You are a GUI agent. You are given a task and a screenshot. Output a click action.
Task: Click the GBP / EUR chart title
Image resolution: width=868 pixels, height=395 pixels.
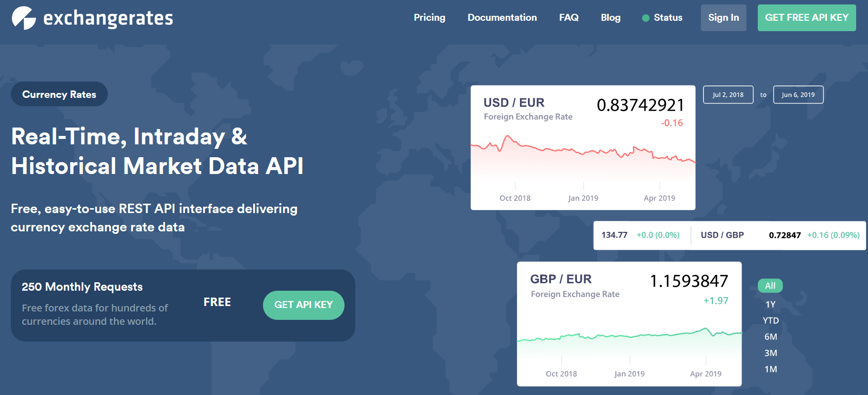click(x=561, y=279)
